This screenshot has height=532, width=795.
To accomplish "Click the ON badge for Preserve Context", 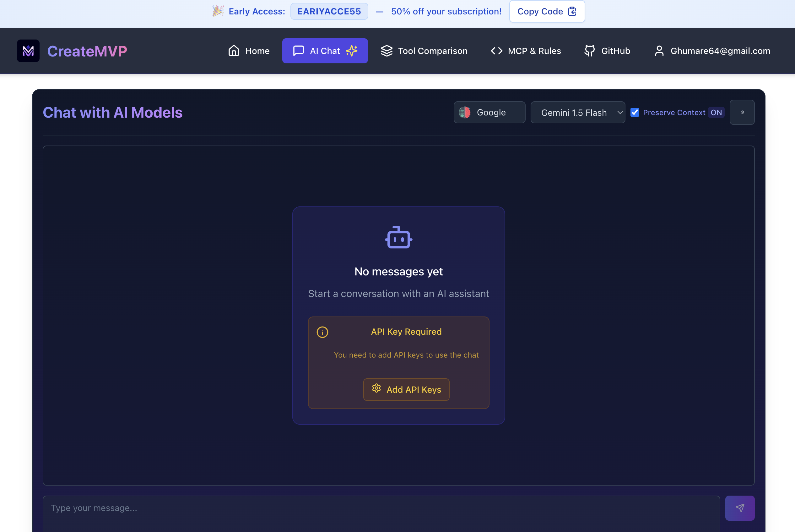I will coord(716,112).
